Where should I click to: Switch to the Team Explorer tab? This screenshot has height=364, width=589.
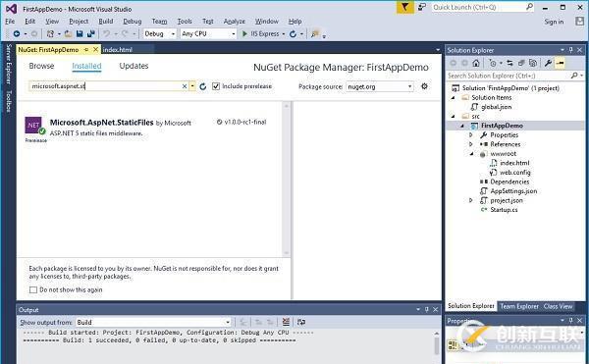click(x=519, y=306)
